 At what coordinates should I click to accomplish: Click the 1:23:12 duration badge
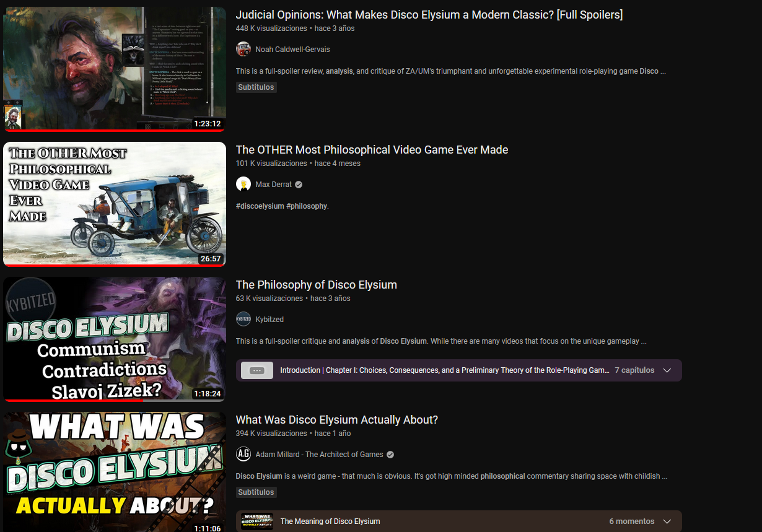pyautogui.click(x=208, y=123)
